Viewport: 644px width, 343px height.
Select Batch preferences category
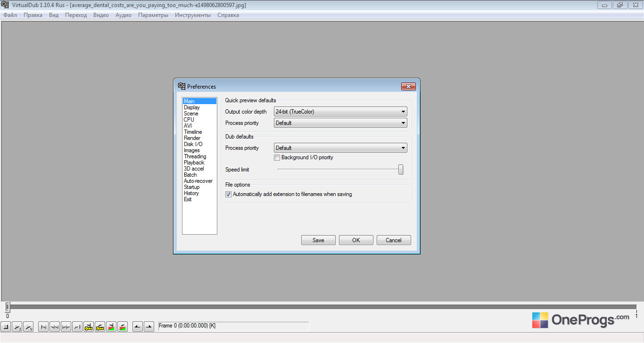pos(199,175)
